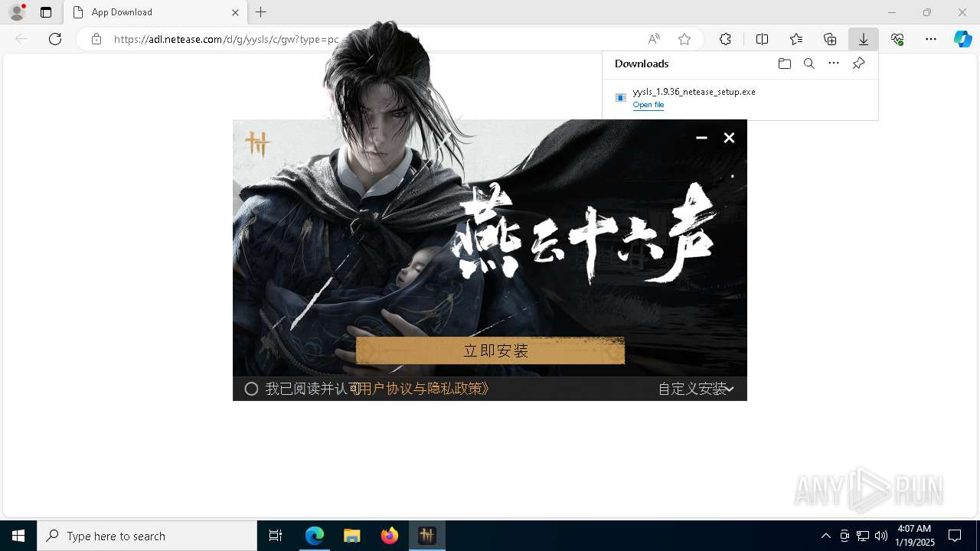Image resolution: width=980 pixels, height=551 pixels.
Task: Open the Extensions puzzle icon
Action: point(725,39)
